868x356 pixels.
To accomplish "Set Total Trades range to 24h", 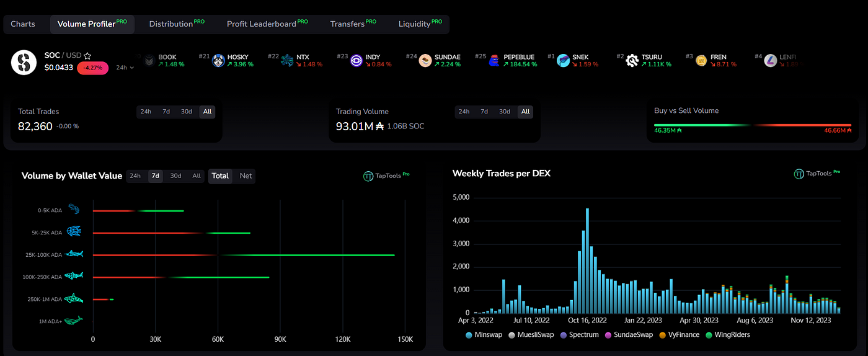I will click(146, 112).
